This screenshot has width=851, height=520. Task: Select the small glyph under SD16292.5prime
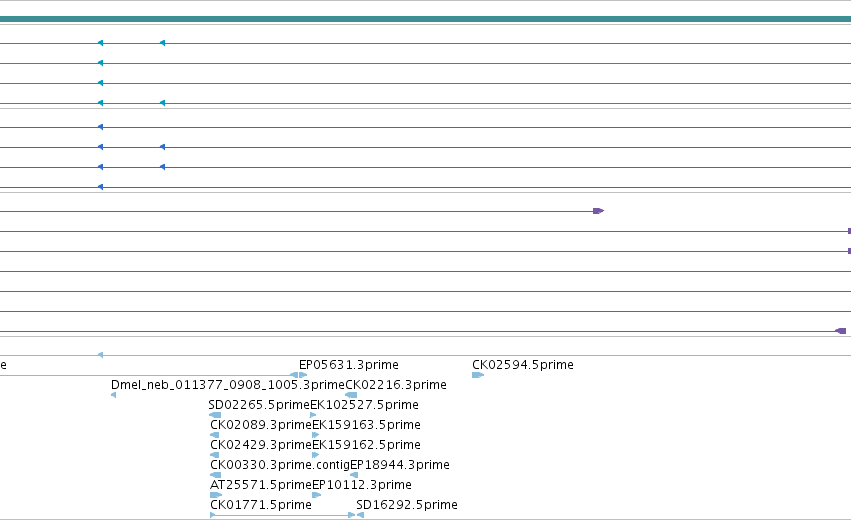pyautogui.click(x=360, y=515)
